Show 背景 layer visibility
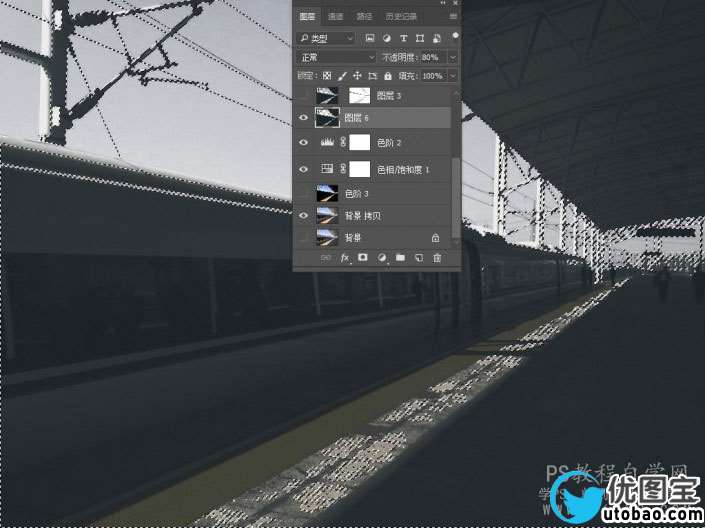 click(303, 237)
